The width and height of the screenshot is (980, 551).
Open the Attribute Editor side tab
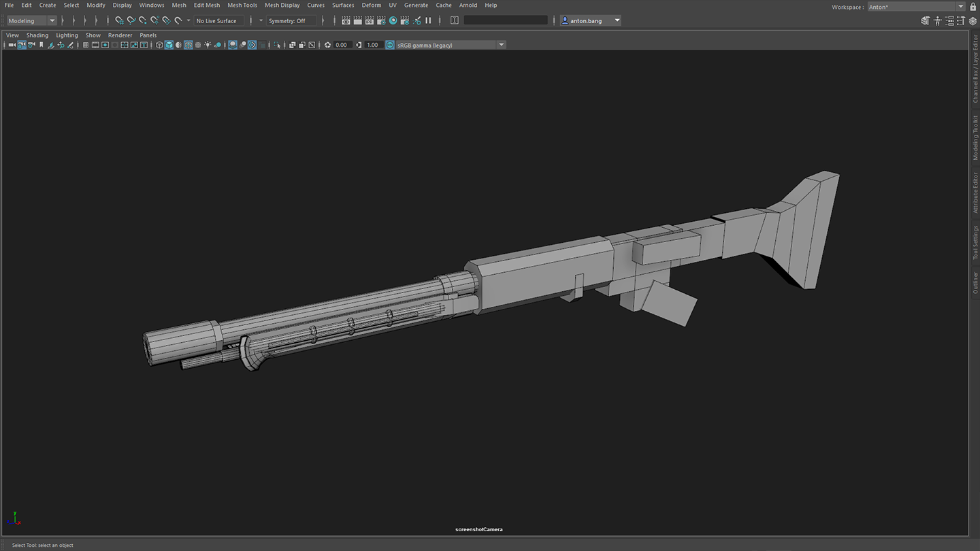tap(975, 193)
